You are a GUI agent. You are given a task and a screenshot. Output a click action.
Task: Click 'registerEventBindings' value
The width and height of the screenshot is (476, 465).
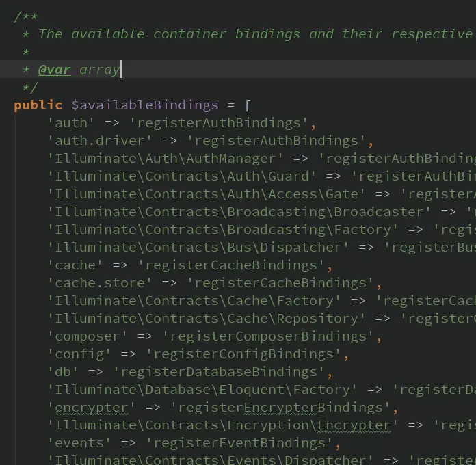point(239,443)
